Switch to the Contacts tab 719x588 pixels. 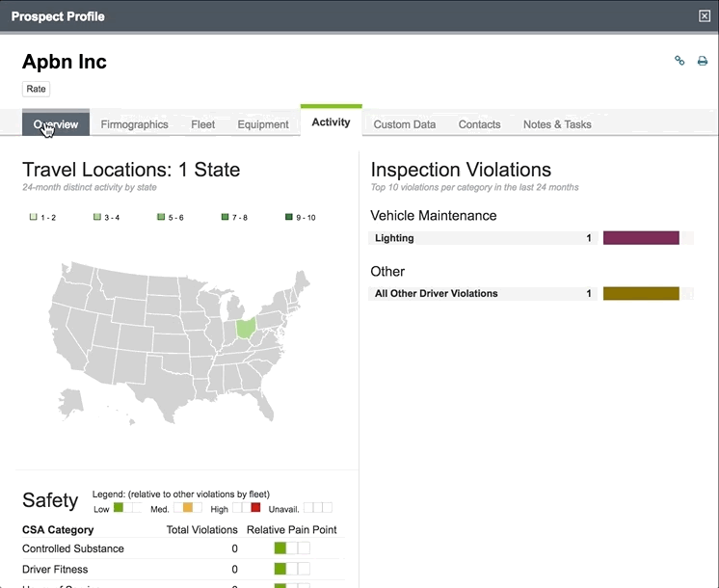point(479,124)
